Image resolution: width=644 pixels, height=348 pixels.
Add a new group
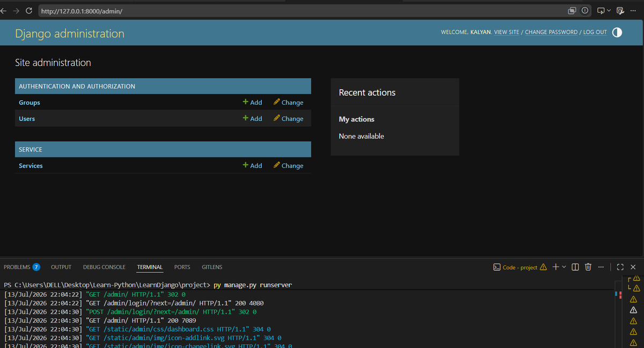point(252,103)
